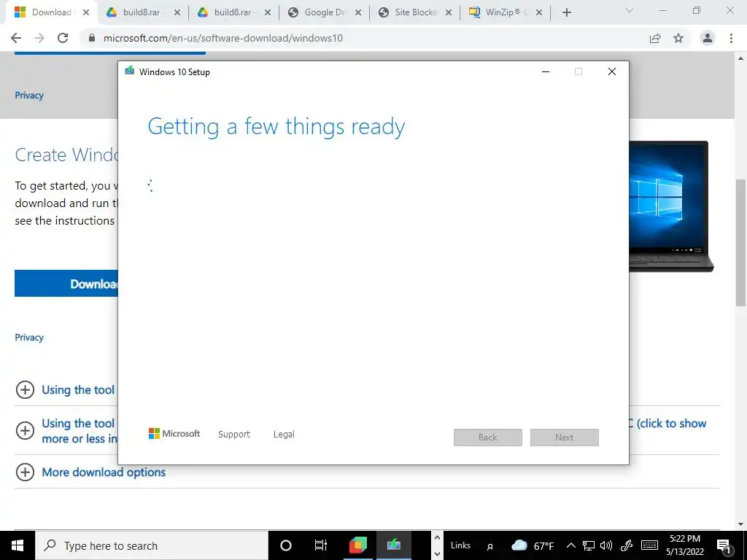Screen dimensions: 747x560
Task: Click the address bar URL
Action: [223, 38]
